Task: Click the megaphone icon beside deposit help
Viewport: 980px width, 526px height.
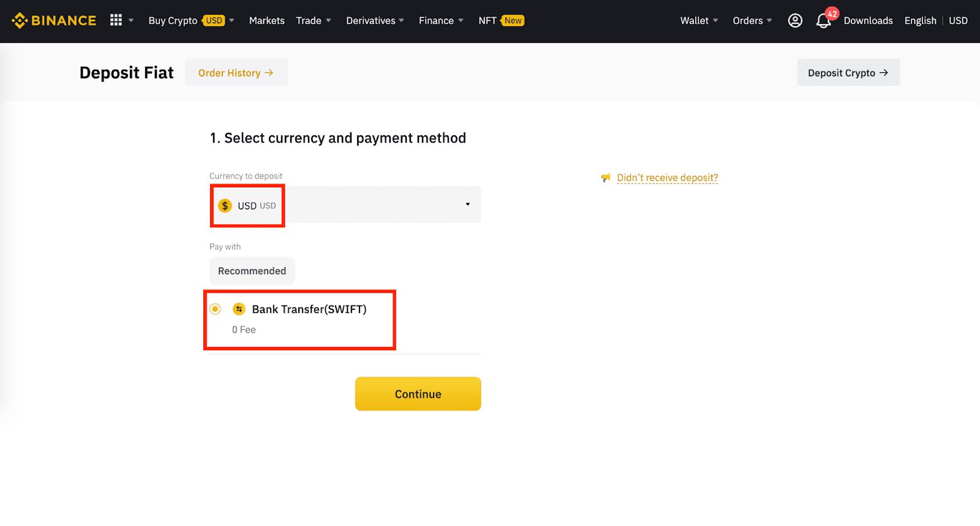Action: coord(606,178)
